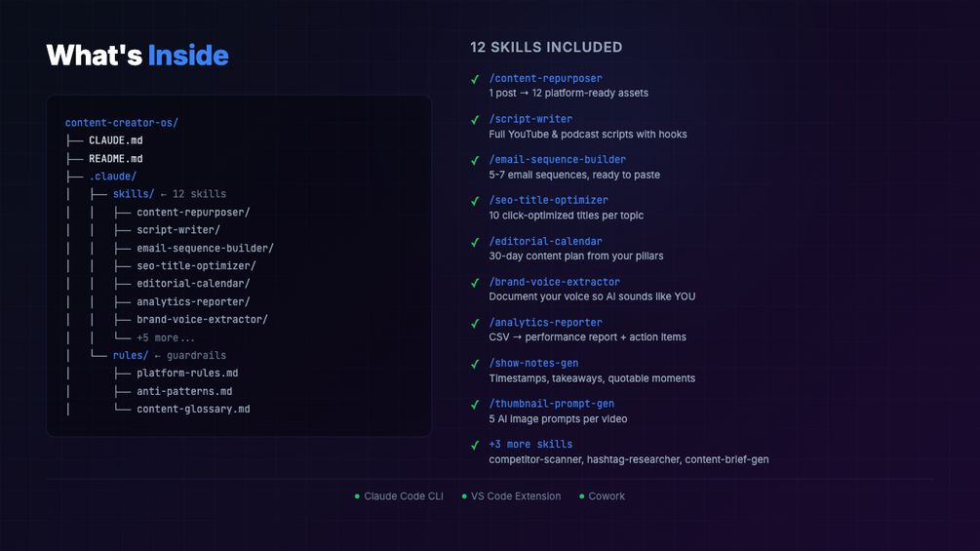Expand the rules/ folder in tree
Viewport: 980px width, 551px height.
pyautogui.click(x=130, y=355)
